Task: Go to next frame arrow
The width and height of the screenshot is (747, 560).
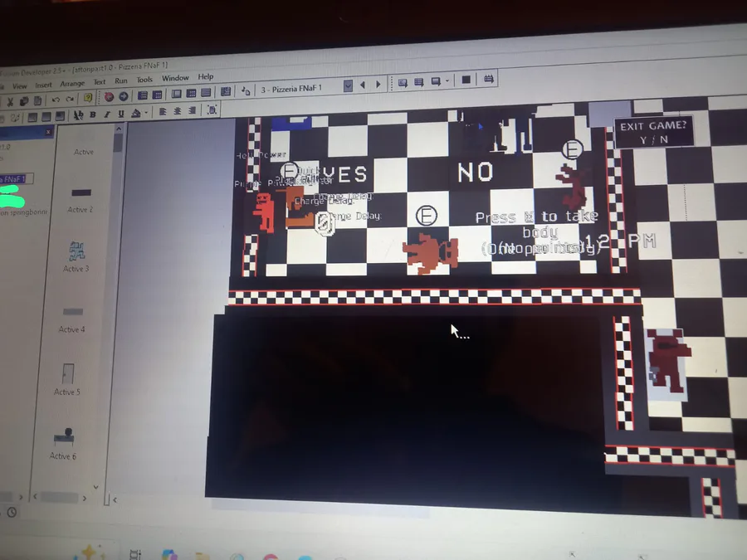Action: point(378,85)
